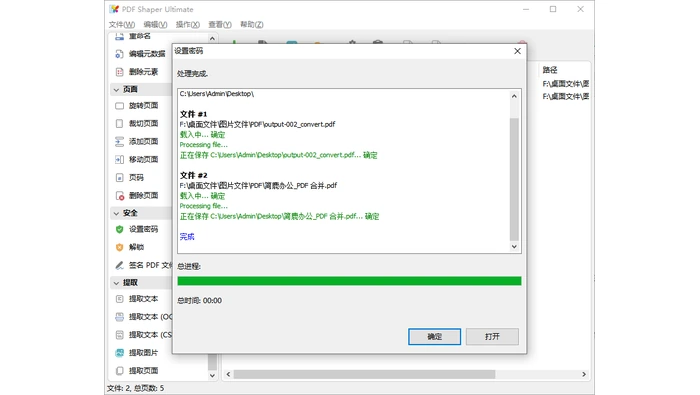The height and width of the screenshot is (395, 700).
Task: Click the 路径 column header
Action: 550,70
